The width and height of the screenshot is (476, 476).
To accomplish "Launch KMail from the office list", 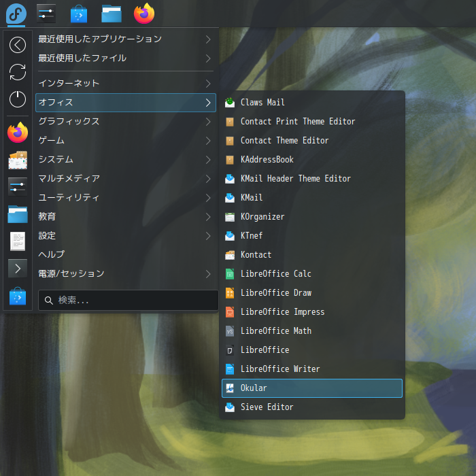I will click(x=312, y=198).
